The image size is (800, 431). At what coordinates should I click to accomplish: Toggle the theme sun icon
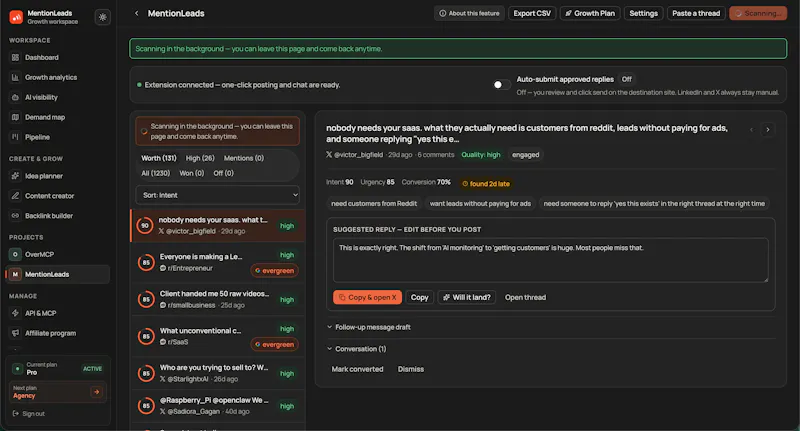(x=103, y=17)
